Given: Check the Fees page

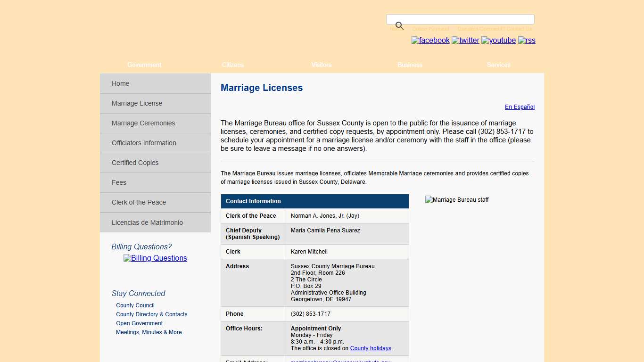Looking at the screenshot, I should (x=119, y=182).
